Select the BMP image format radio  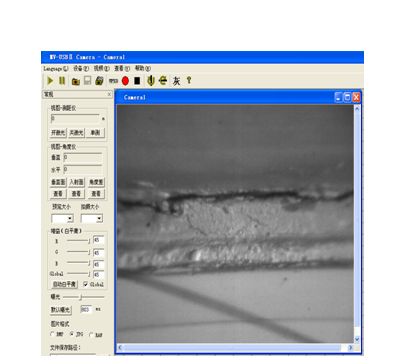point(52,334)
